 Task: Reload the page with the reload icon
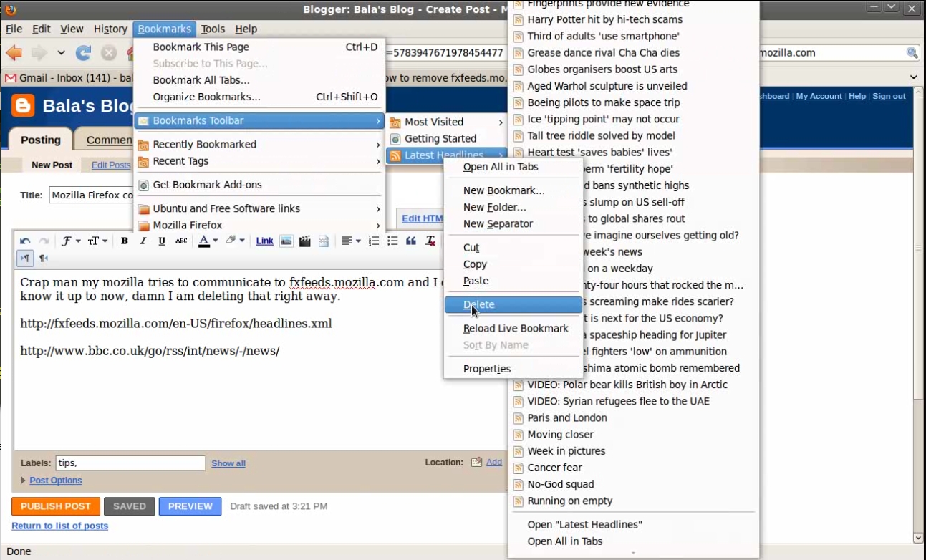pyautogui.click(x=84, y=53)
